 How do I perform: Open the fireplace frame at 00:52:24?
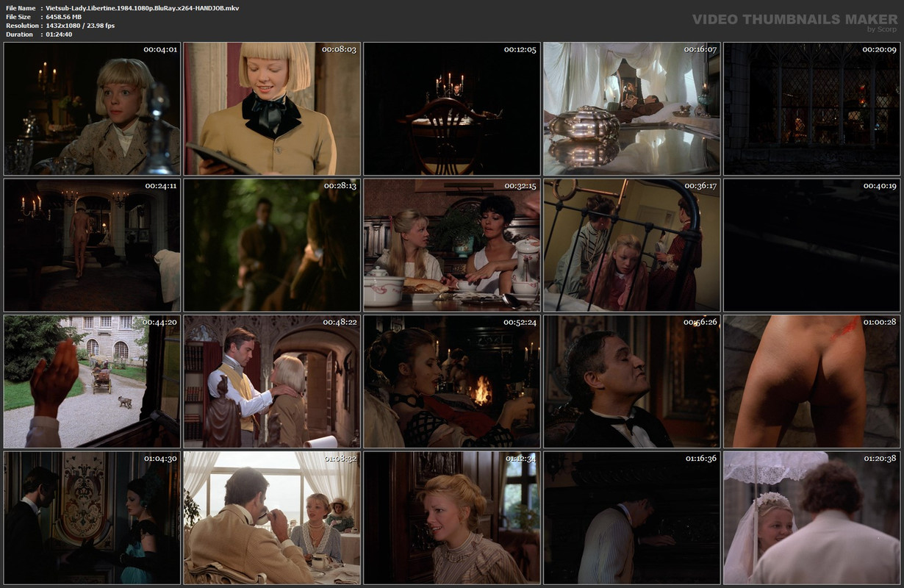(x=452, y=382)
